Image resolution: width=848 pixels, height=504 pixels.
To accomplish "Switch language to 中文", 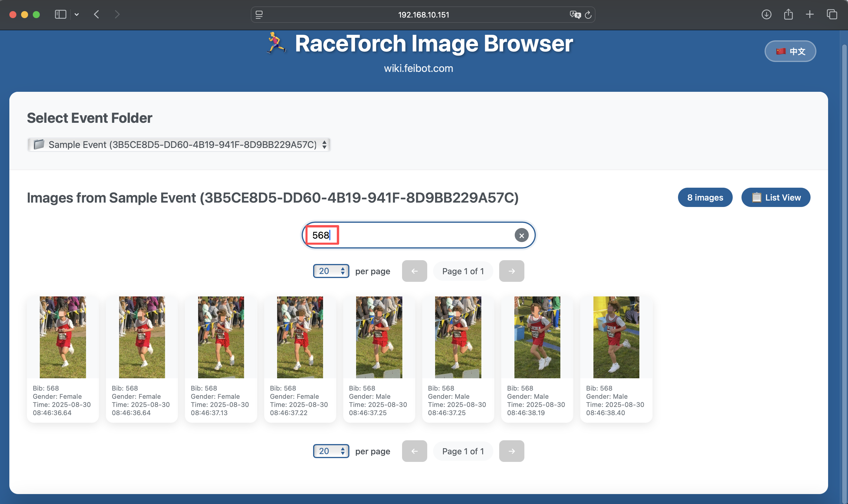I will (790, 51).
